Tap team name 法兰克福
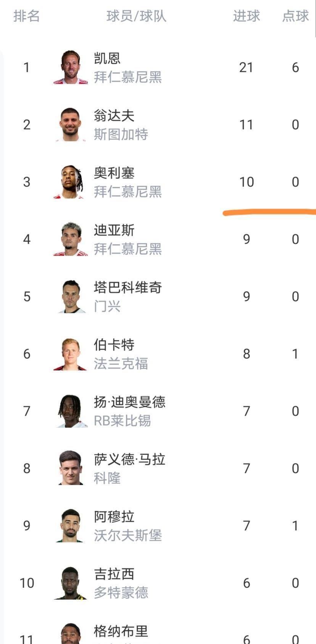This screenshot has width=316, height=644. tap(121, 364)
